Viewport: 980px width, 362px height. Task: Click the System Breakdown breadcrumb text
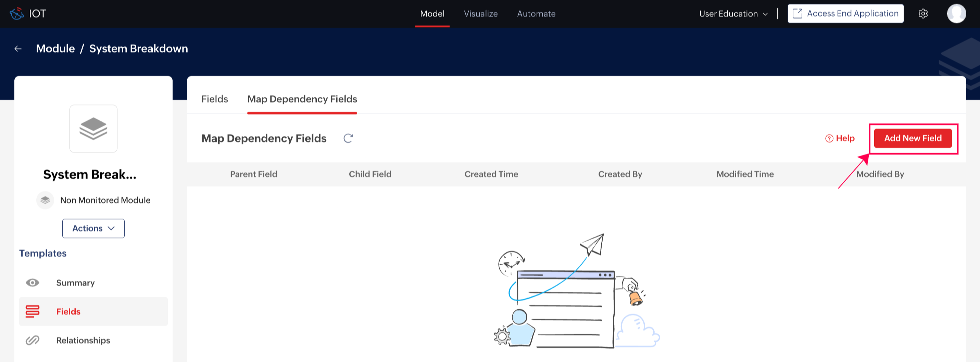[138, 49]
